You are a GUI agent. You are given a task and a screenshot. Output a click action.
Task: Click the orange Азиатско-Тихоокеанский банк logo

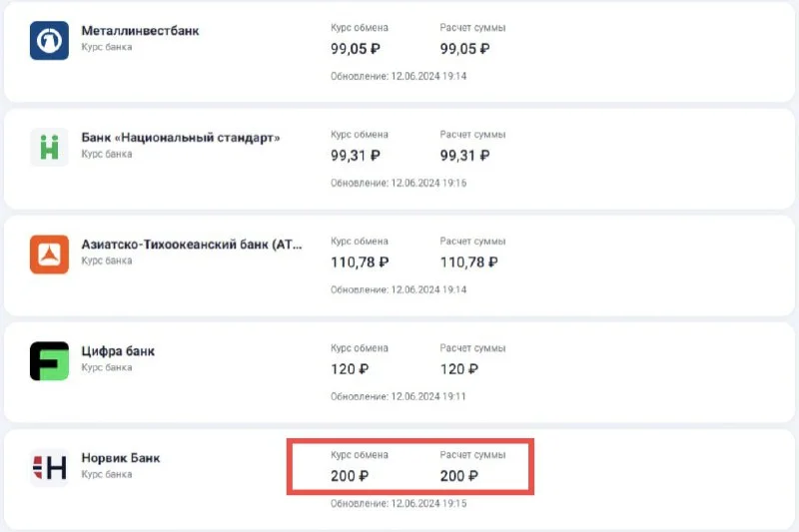[x=49, y=254]
